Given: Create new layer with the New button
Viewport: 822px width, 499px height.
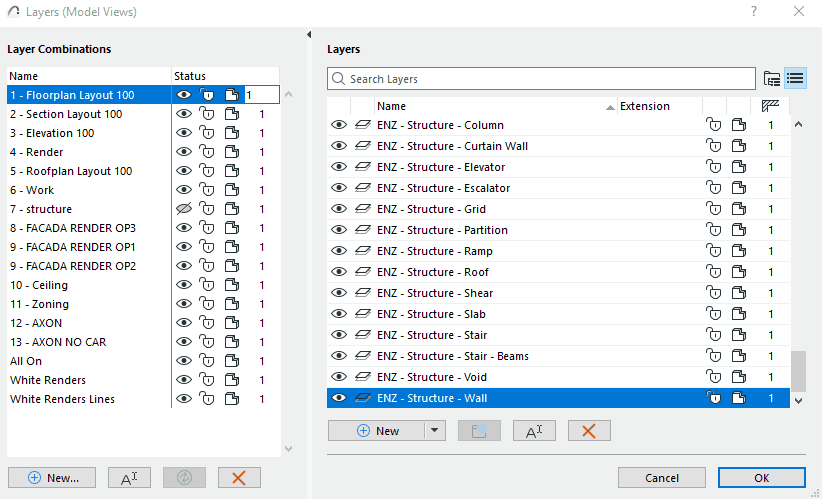Looking at the screenshot, I should point(377,431).
